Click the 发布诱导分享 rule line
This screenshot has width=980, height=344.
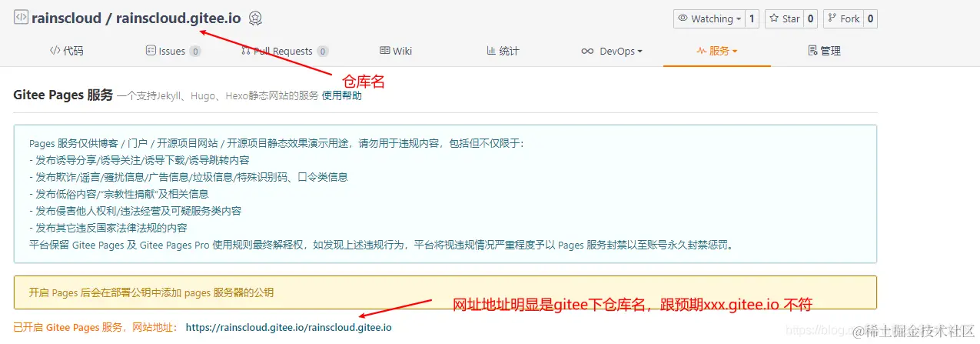coord(139,160)
